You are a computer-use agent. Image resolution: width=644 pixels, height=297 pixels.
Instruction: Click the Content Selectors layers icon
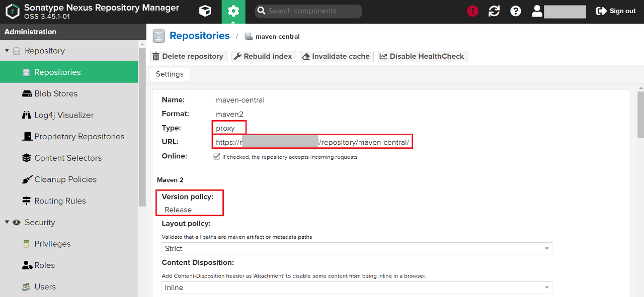click(27, 158)
